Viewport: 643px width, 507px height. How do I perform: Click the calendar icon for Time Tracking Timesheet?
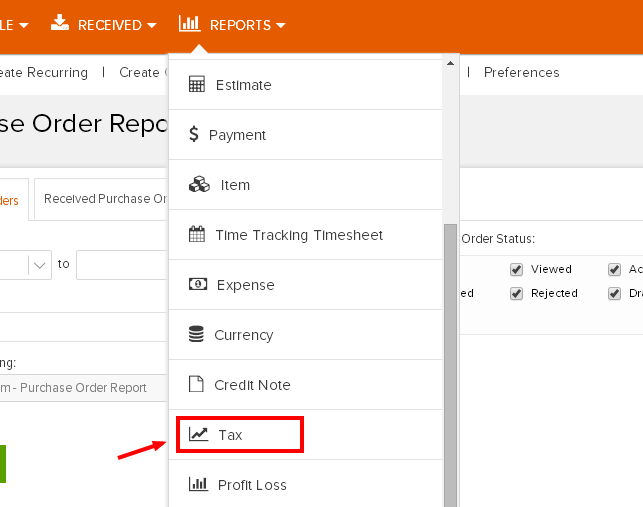tap(197, 235)
